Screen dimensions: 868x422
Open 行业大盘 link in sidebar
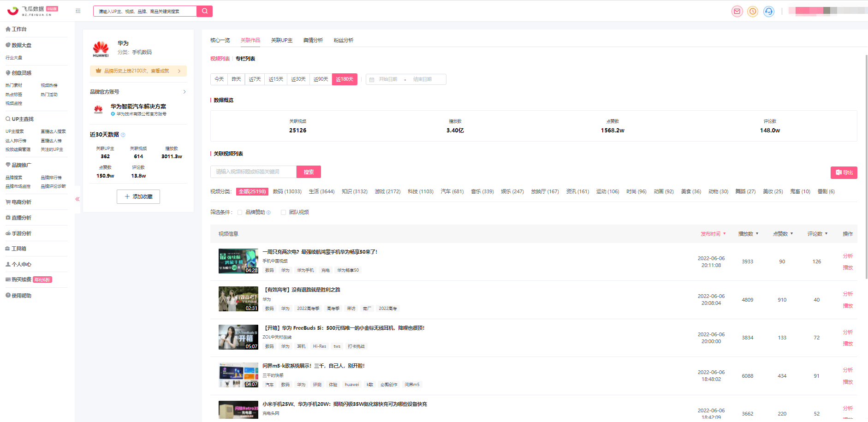(x=14, y=58)
